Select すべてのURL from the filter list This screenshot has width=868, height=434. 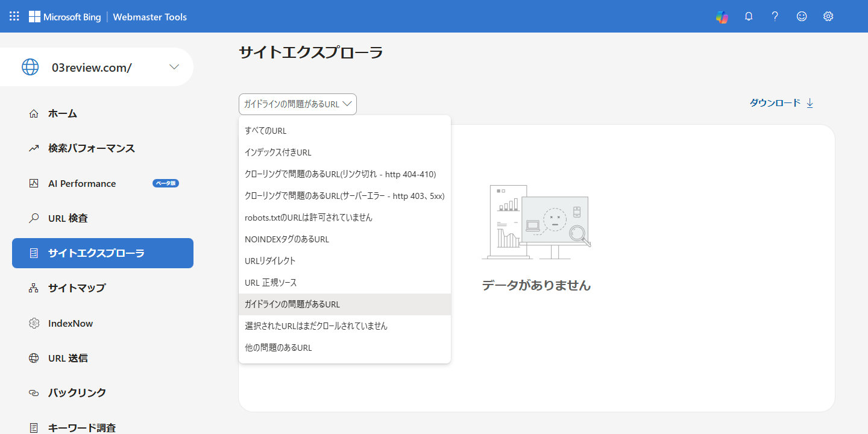(266, 131)
